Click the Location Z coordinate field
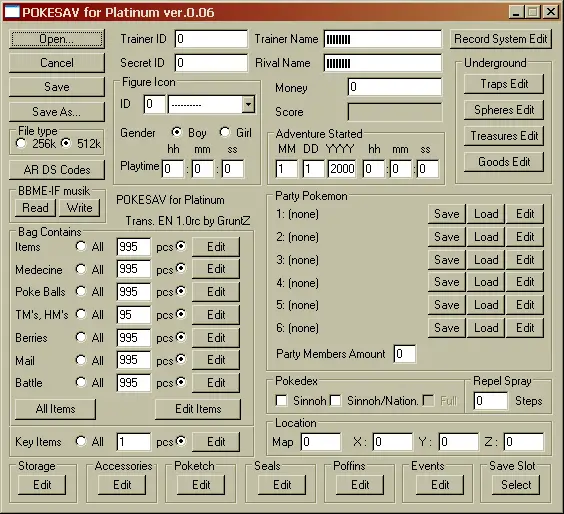564x514 pixels. click(524, 442)
